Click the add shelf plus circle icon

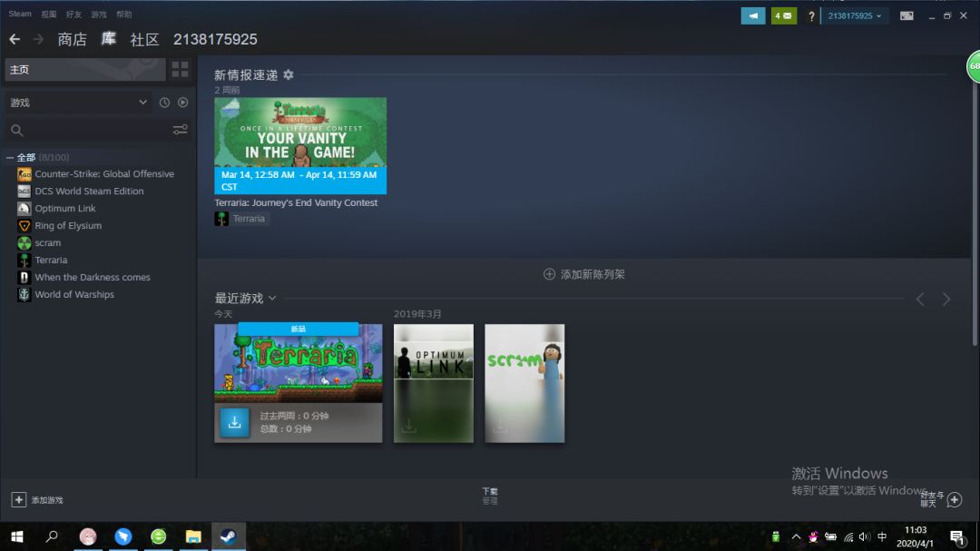(x=549, y=274)
